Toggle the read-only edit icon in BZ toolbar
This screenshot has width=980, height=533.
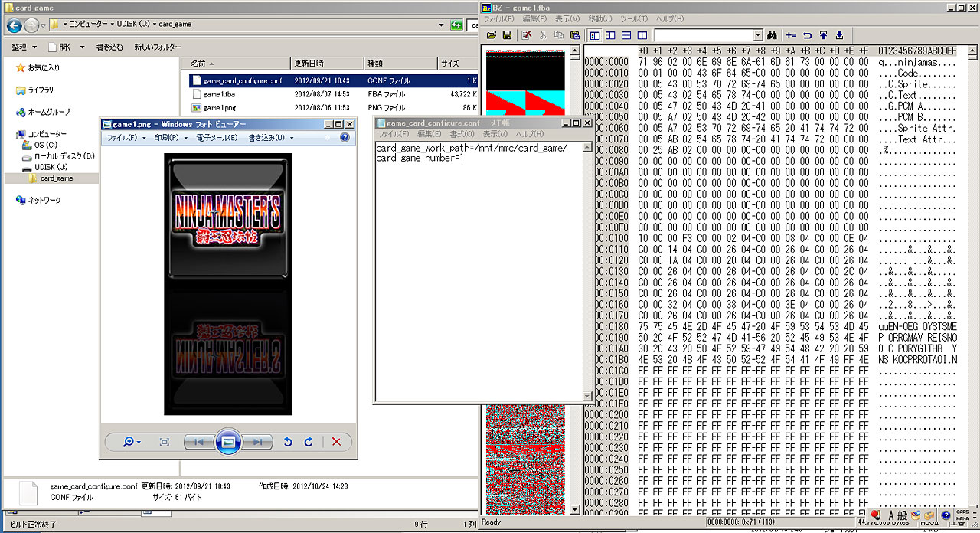[x=527, y=35]
